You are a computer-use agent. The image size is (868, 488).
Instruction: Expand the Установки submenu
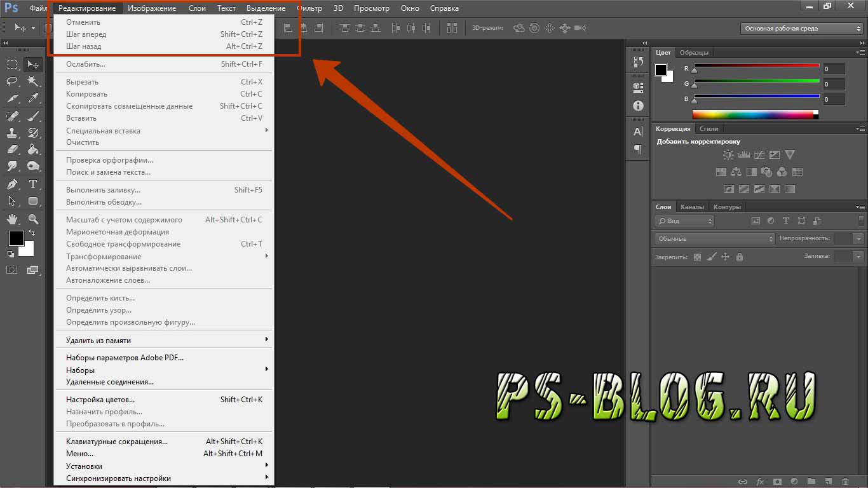tap(163, 466)
